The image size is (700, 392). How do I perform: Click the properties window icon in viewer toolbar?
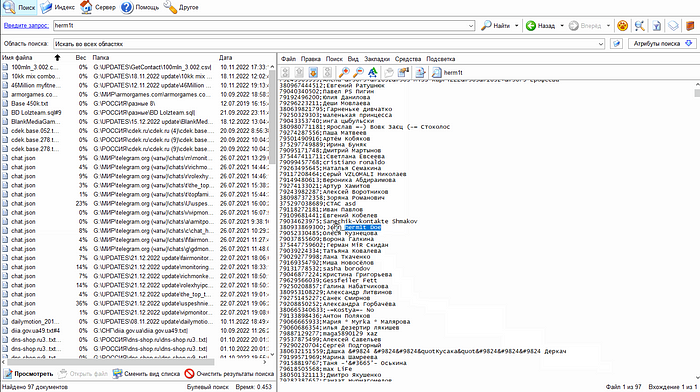click(404, 72)
